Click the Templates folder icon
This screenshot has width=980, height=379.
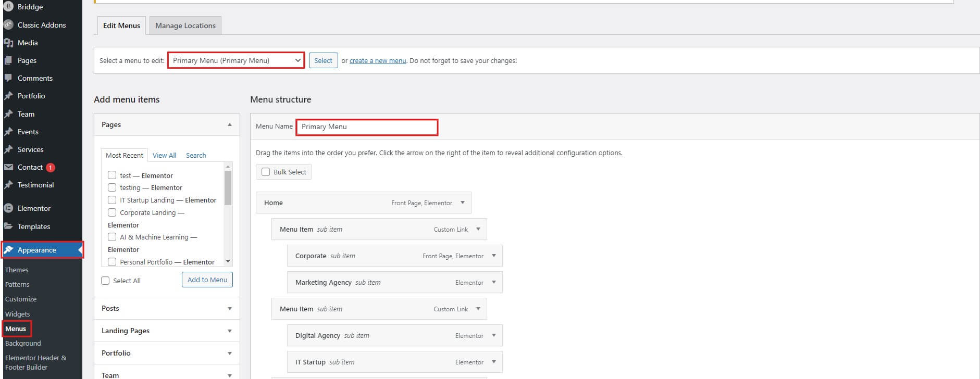pyautogui.click(x=8, y=226)
